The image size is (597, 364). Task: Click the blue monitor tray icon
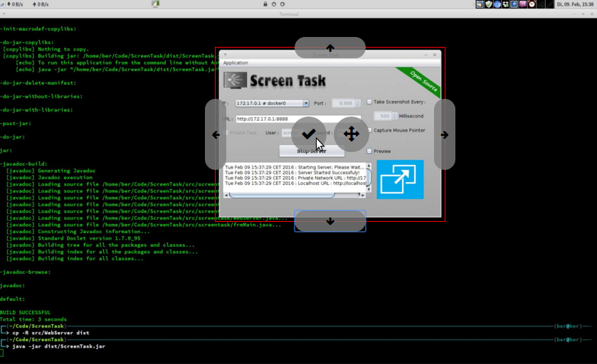[x=514, y=4]
